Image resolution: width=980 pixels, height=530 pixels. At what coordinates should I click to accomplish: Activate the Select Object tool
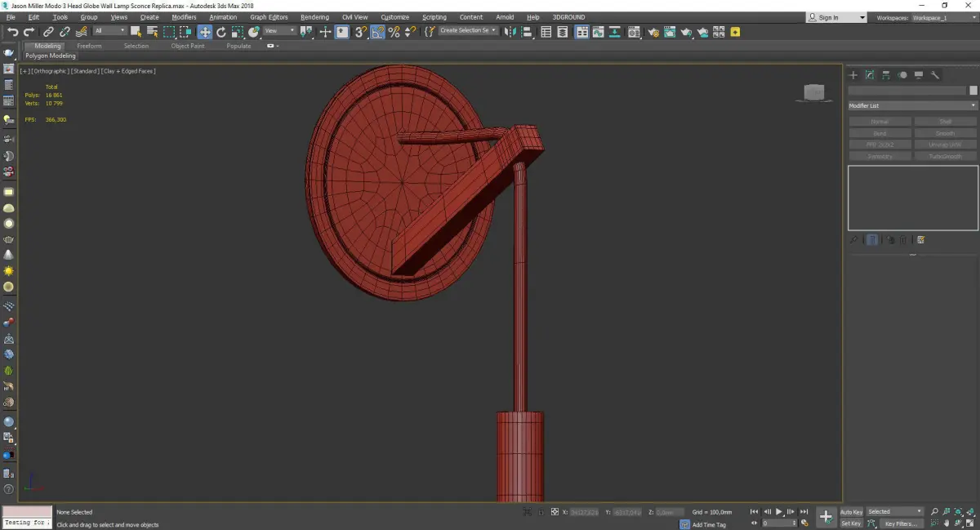tap(136, 32)
